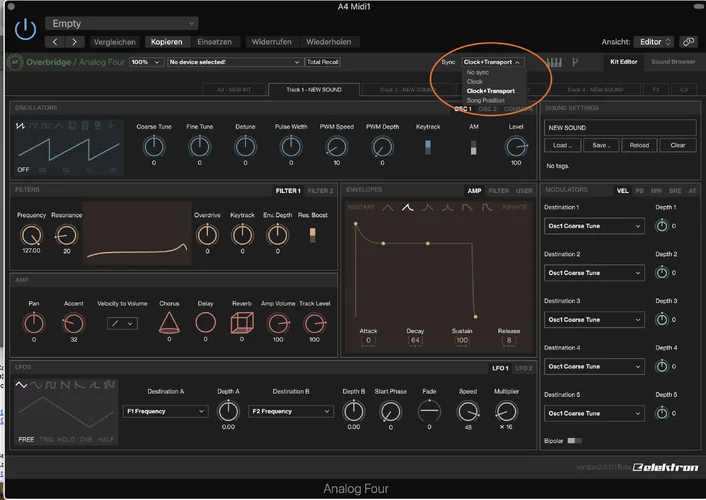Click the filter Frequency knob
Image resolution: width=706 pixels, height=500 pixels.
(32, 234)
